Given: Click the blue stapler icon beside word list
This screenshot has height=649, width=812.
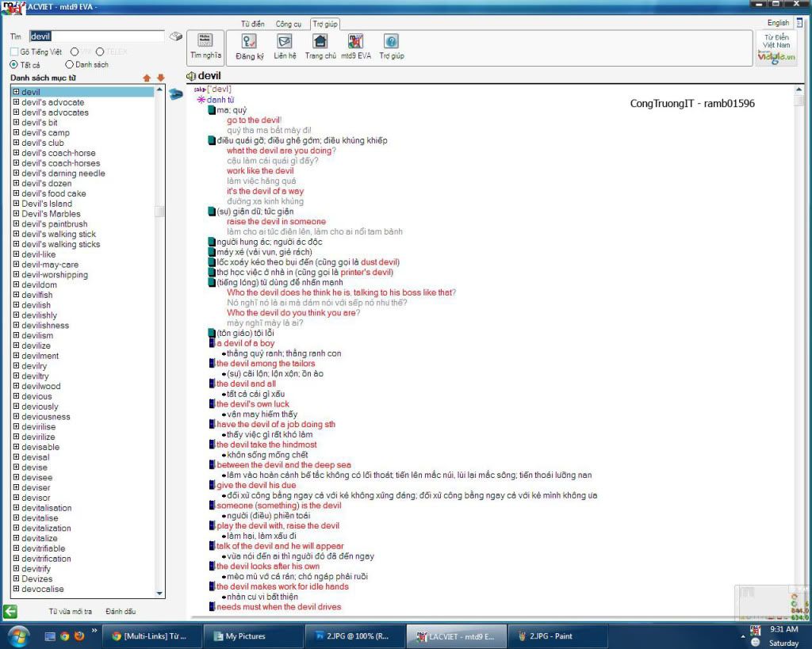Looking at the screenshot, I should tap(176, 94).
